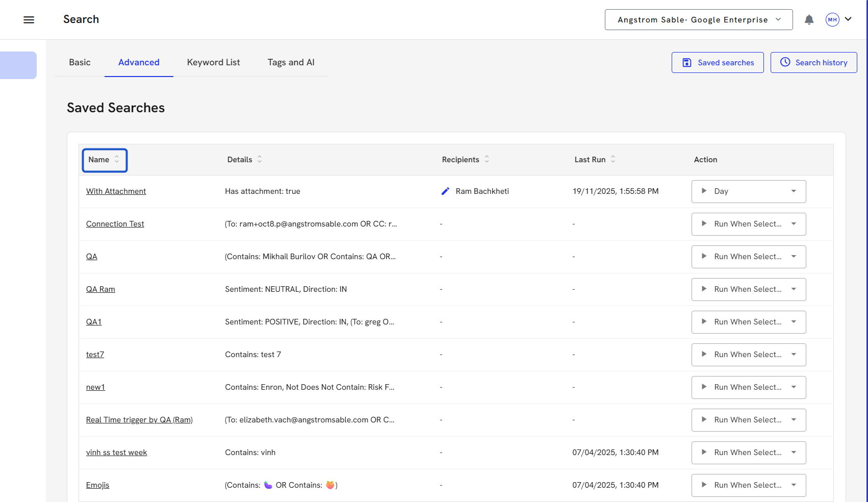Run the vinh ss test week search
The width and height of the screenshot is (868, 502).
(x=704, y=453)
